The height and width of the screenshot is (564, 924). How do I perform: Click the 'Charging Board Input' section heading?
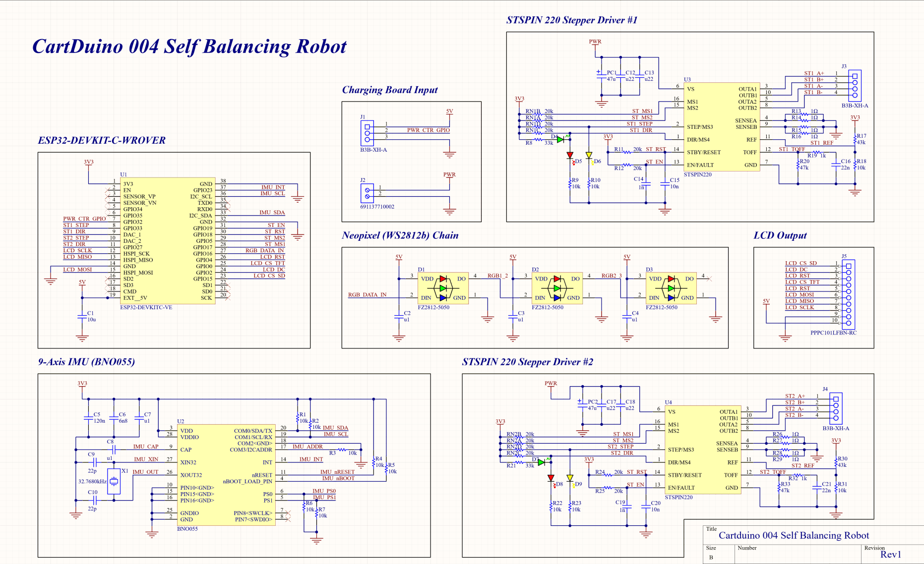pos(390,90)
